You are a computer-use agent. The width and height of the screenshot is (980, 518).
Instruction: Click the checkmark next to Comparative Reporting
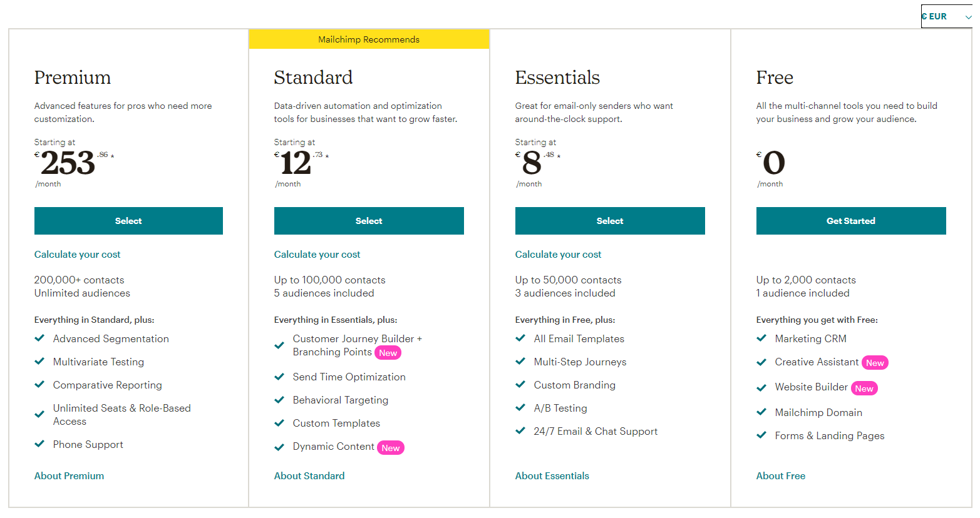coord(39,385)
